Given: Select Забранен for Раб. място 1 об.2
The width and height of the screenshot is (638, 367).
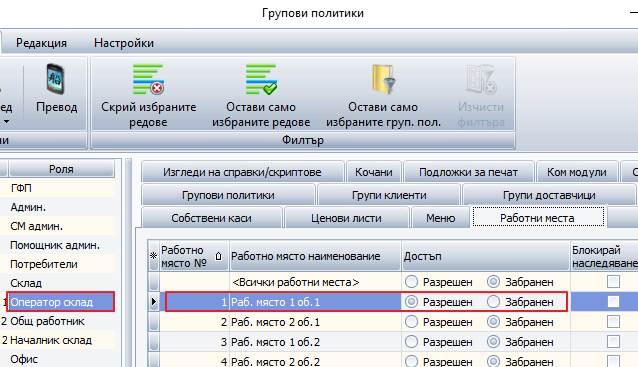Looking at the screenshot, I should click(x=494, y=341).
